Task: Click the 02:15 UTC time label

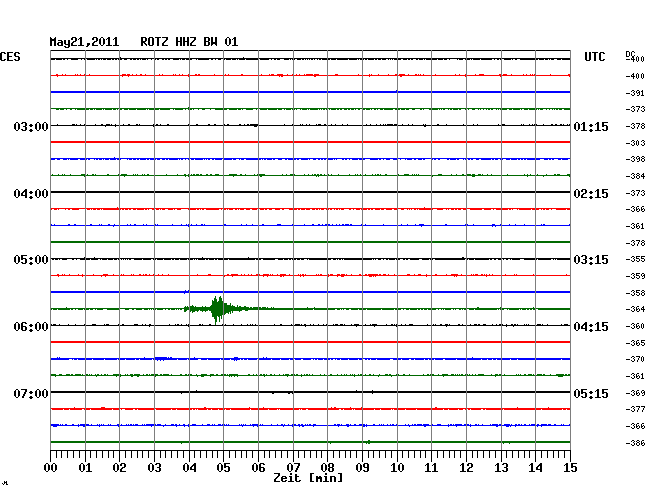Action: pyautogui.click(x=591, y=194)
